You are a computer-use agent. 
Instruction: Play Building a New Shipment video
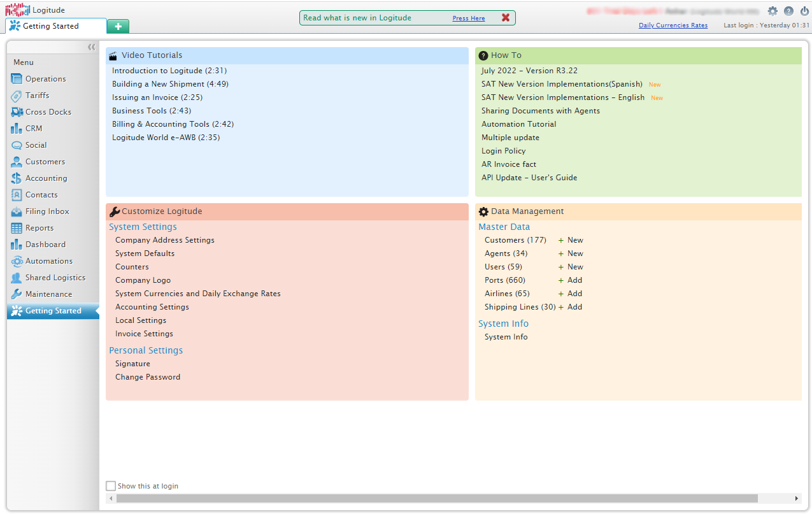pyautogui.click(x=170, y=84)
